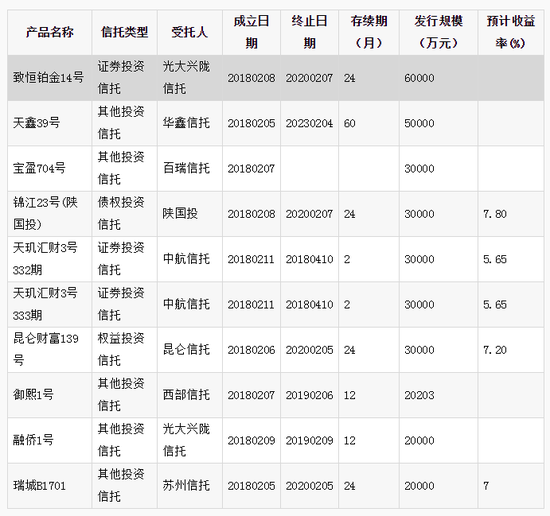Select product name 宝盈704号
Viewport: 550px width, 516px height.
39,168
